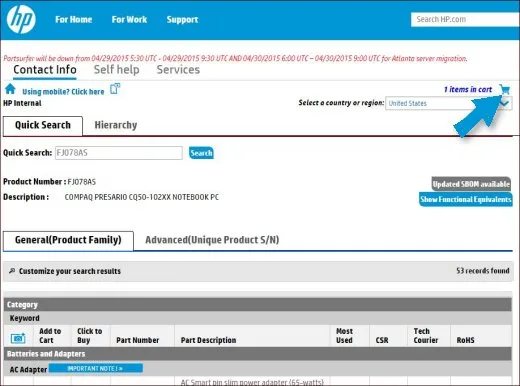Click the Category header row
The image size is (520, 386).
(258, 305)
